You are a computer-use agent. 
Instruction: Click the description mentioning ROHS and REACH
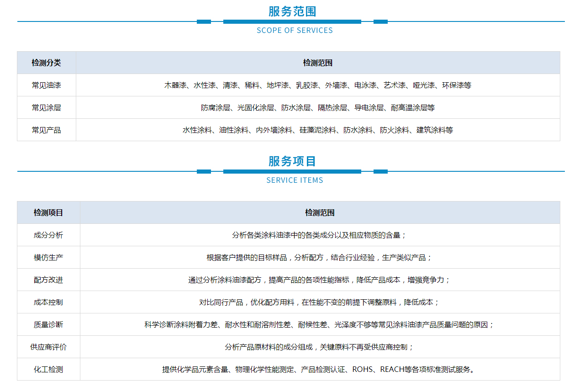click(x=319, y=370)
